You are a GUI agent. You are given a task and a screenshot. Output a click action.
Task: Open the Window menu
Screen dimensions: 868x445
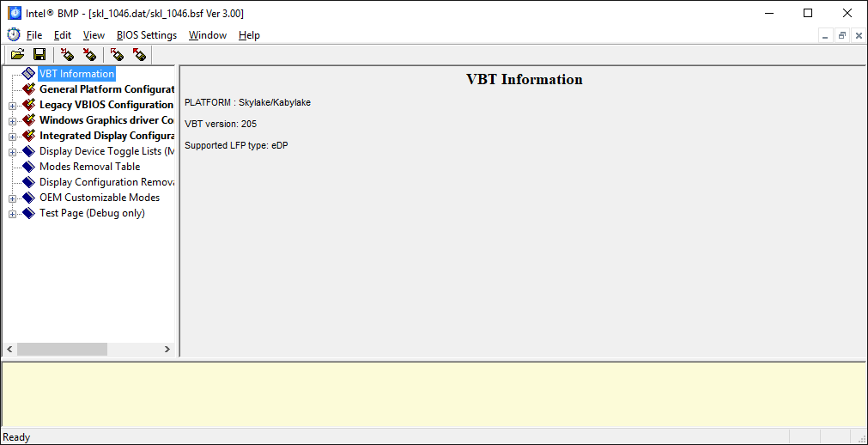(x=208, y=35)
